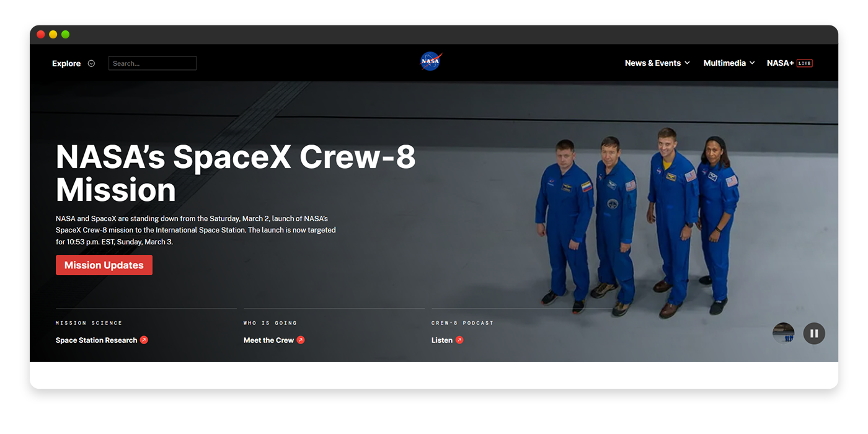Click the NASA's SpaceX Crew-8 Mission headline
This screenshot has height=434, width=868.
pyautogui.click(x=236, y=174)
